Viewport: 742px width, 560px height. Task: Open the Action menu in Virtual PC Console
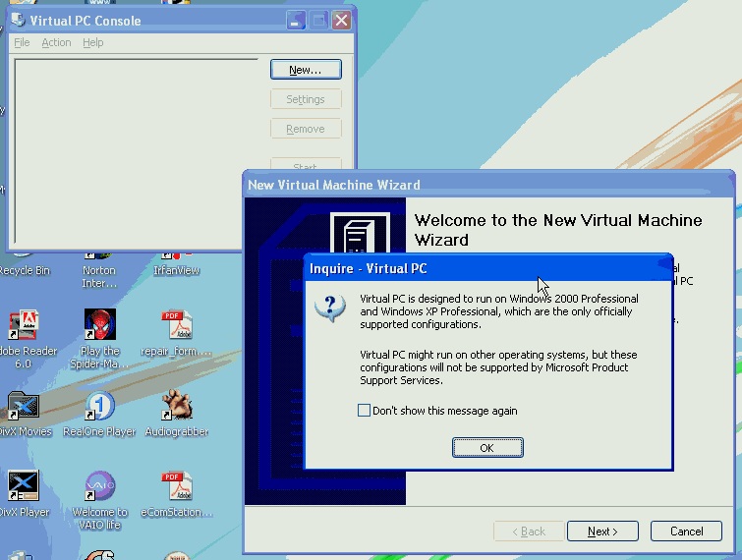pos(56,42)
